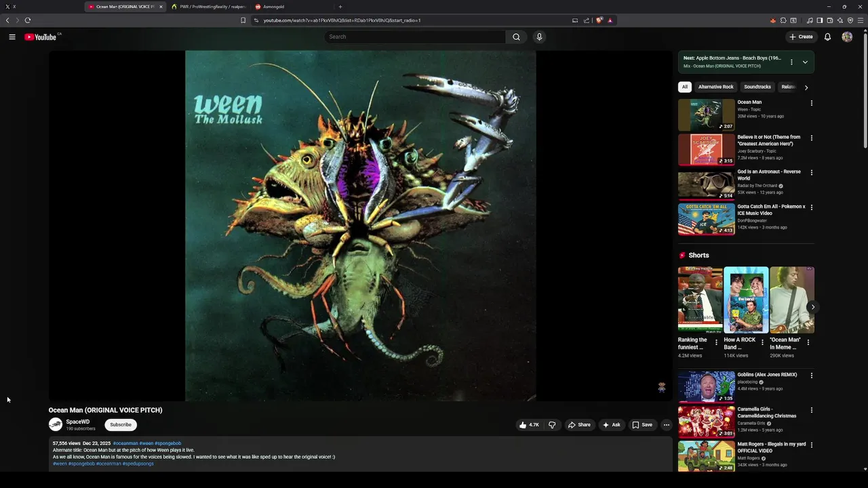The image size is (868, 488).
Task: Go back in browser history
Action: point(7,20)
